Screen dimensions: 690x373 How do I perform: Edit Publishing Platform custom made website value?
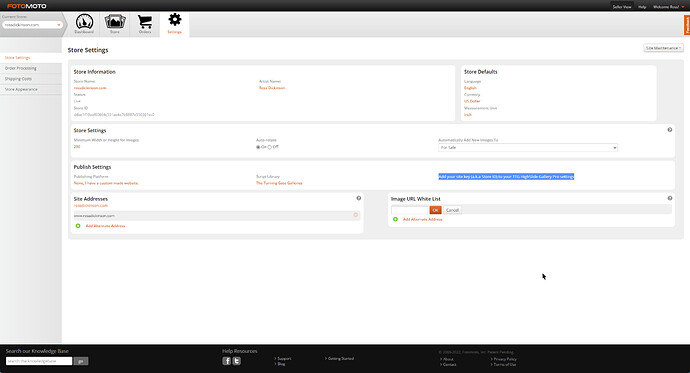click(x=106, y=183)
